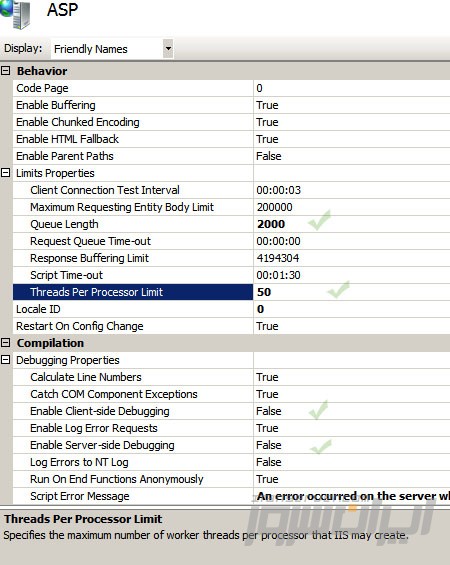The height and width of the screenshot is (565, 450).
Task: Click the Script Time-out value field
Action: tap(352, 275)
